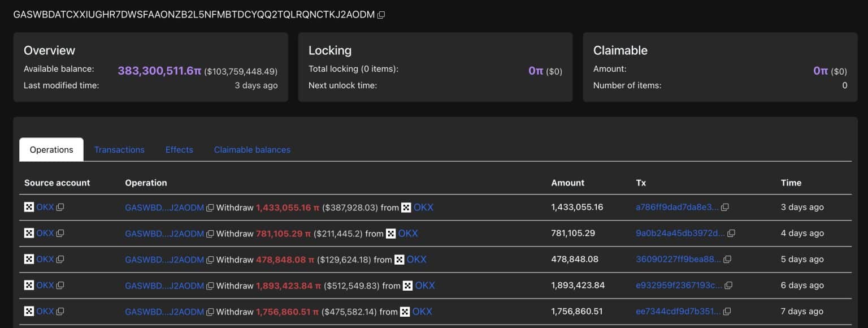The height and width of the screenshot is (328, 868).
Task: Switch to the Transactions tab
Action: (x=119, y=149)
